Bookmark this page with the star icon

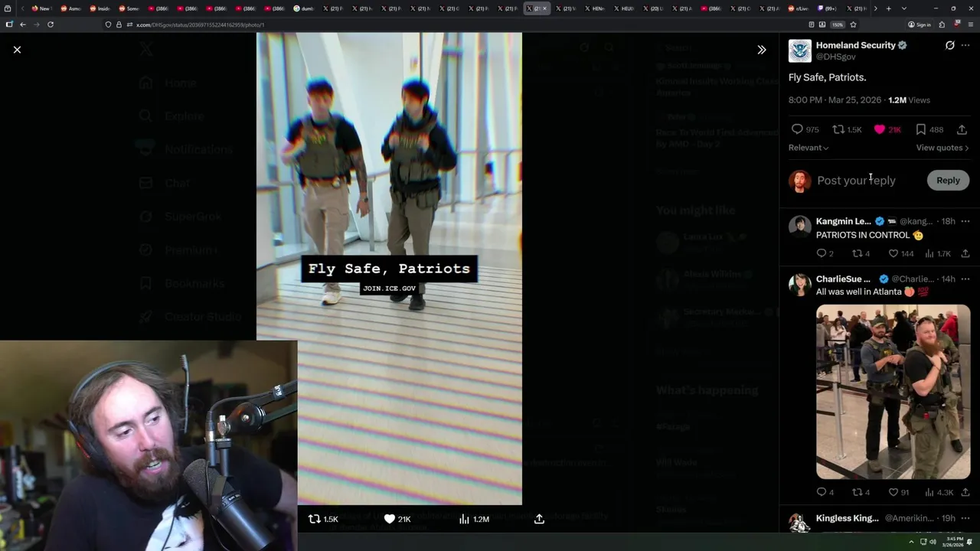click(x=853, y=24)
